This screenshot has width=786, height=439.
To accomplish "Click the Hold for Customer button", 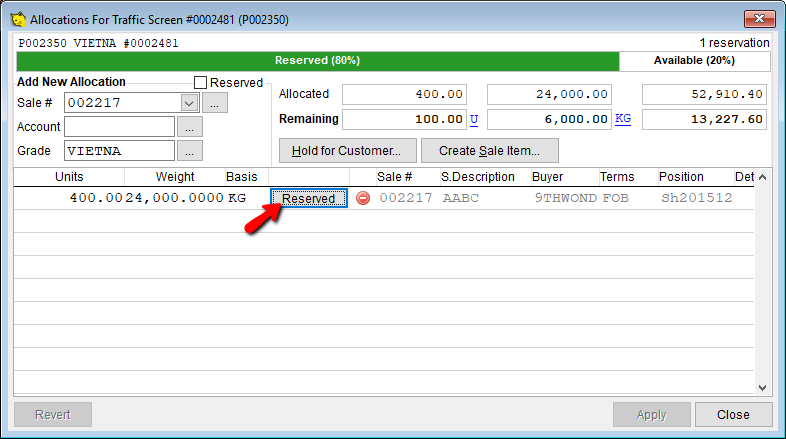I will [347, 151].
